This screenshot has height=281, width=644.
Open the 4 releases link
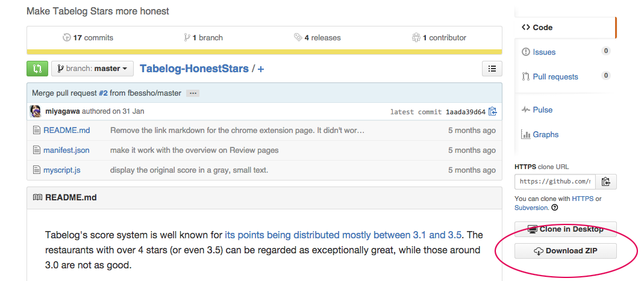317,38
